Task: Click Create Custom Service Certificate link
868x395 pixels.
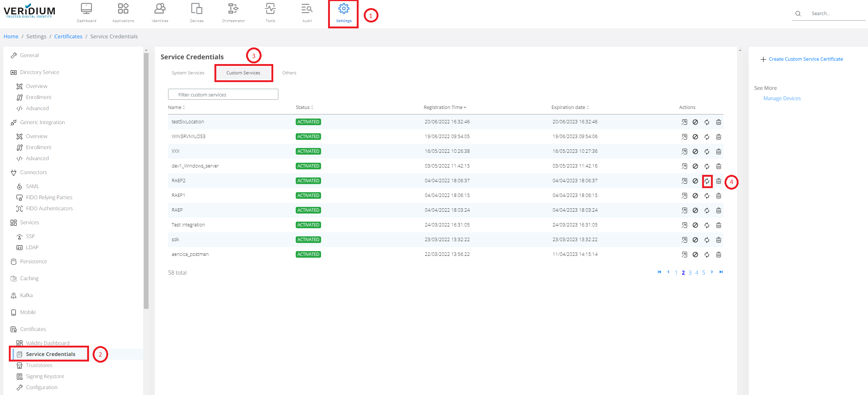Action: pyautogui.click(x=805, y=59)
